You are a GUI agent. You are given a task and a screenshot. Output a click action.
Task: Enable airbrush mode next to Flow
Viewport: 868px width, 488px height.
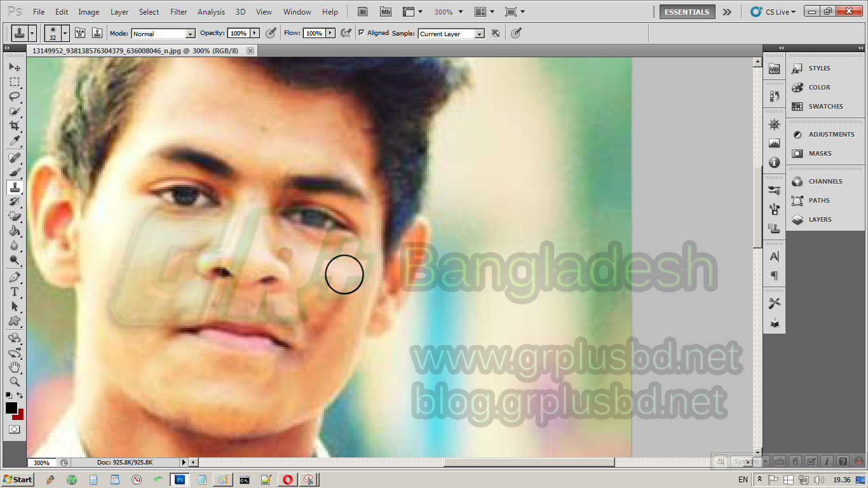[346, 33]
